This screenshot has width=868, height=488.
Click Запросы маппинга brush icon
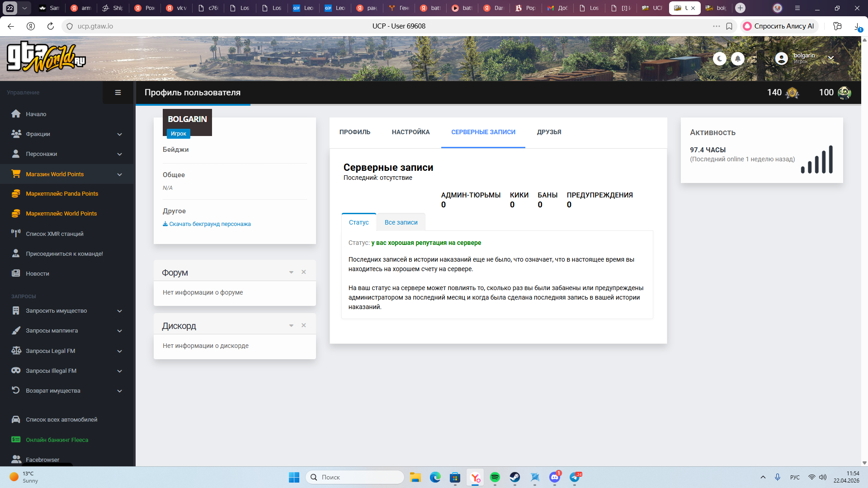point(16,330)
